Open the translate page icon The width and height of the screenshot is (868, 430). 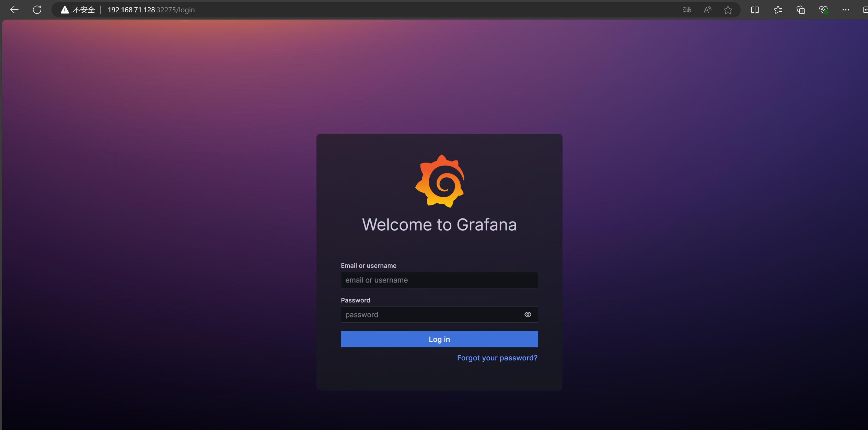tap(686, 10)
